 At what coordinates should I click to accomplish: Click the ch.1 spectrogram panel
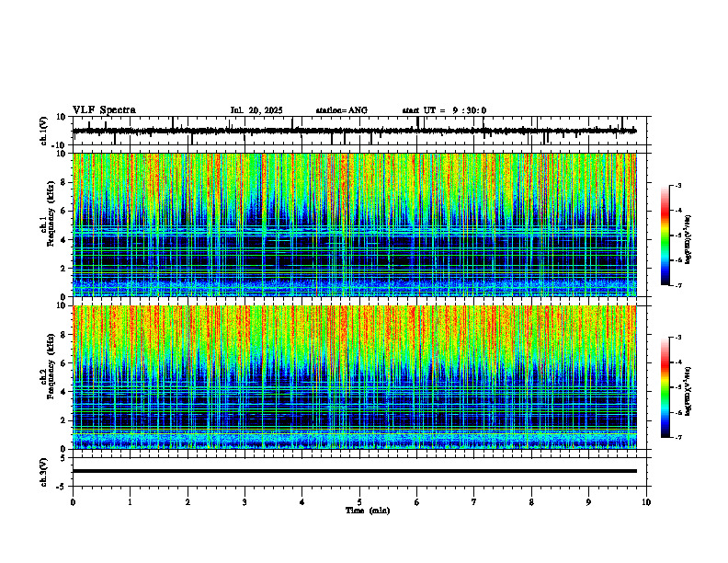(354, 224)
